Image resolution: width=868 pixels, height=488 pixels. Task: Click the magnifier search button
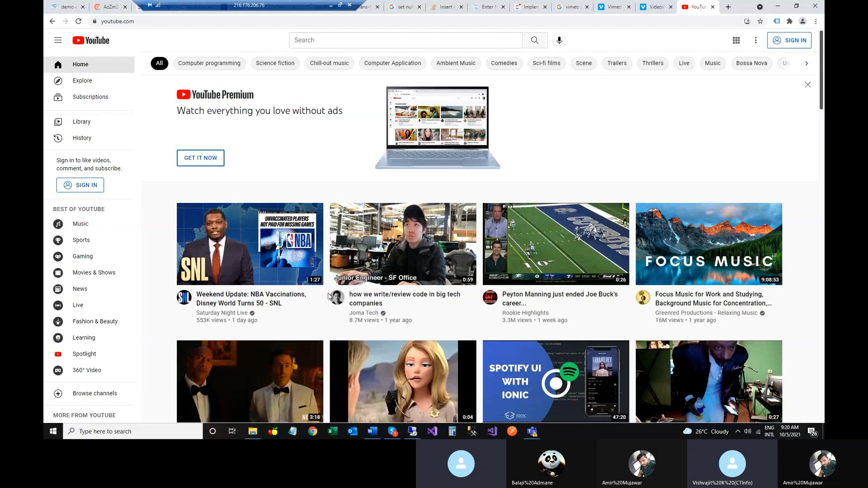(535, 40)
